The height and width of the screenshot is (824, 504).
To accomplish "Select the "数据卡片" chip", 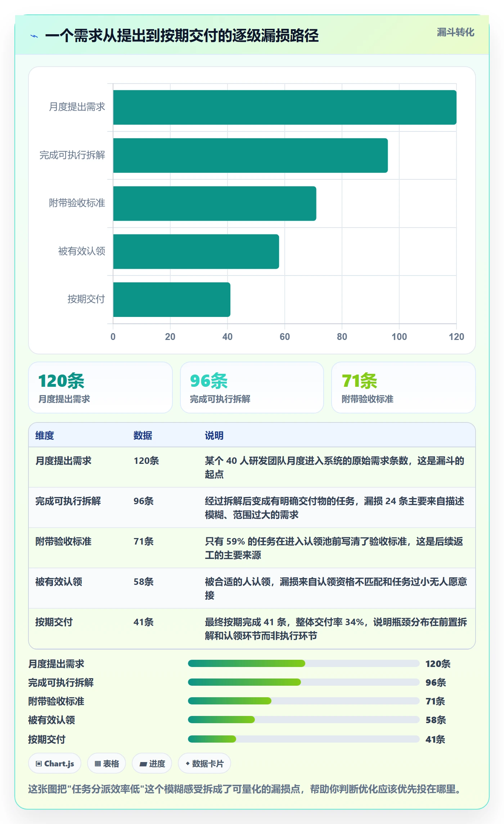I will pos(204,763).
